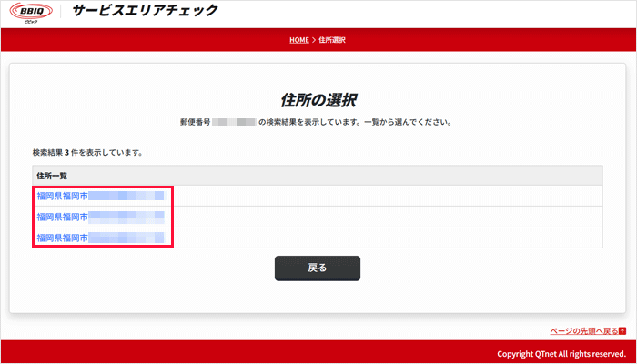Click the 戻る button
This screenshot has width=637, height=364.
click(318, 268)
